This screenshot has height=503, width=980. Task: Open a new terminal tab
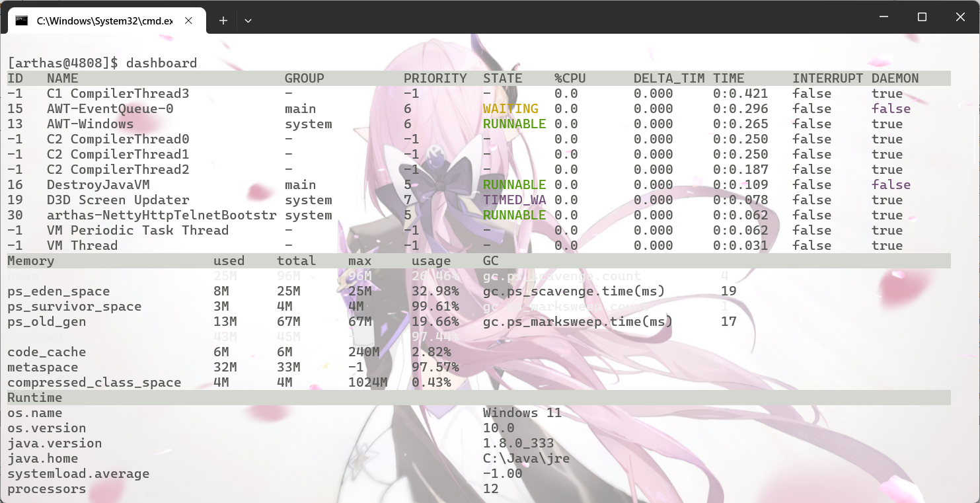point(223,20)
